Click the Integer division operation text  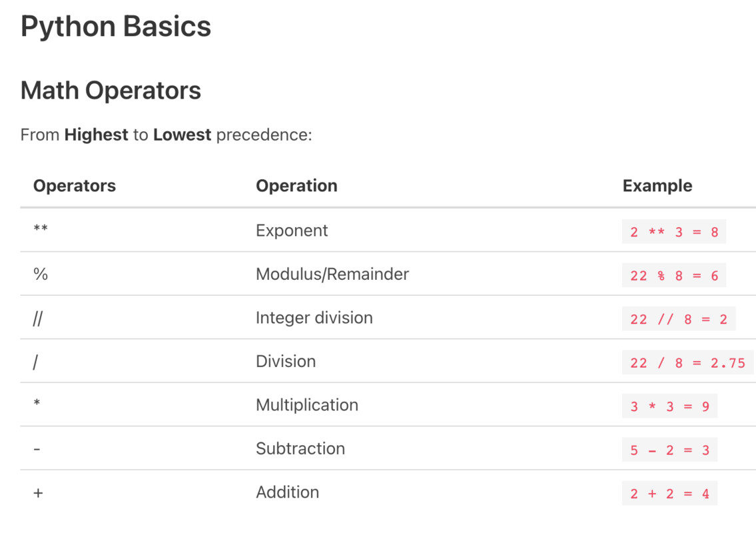pos(314,318)
